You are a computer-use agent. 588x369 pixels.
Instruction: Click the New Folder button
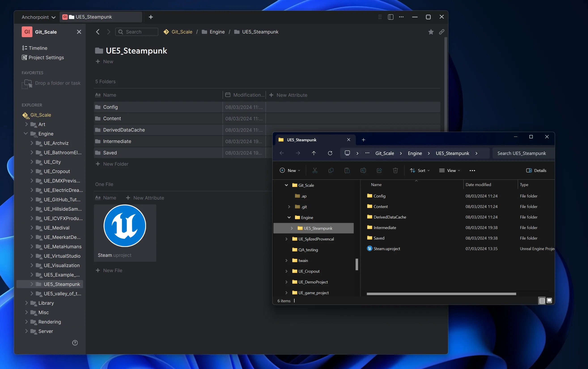pyautogui.click(x=115, y=164)
